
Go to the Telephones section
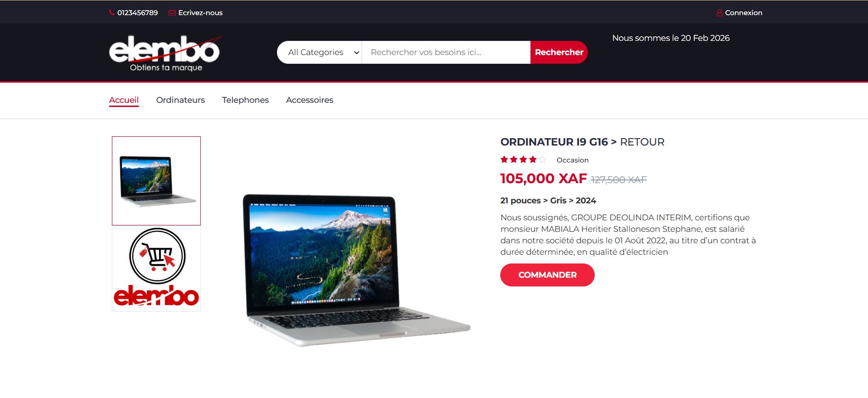(245, 100)
